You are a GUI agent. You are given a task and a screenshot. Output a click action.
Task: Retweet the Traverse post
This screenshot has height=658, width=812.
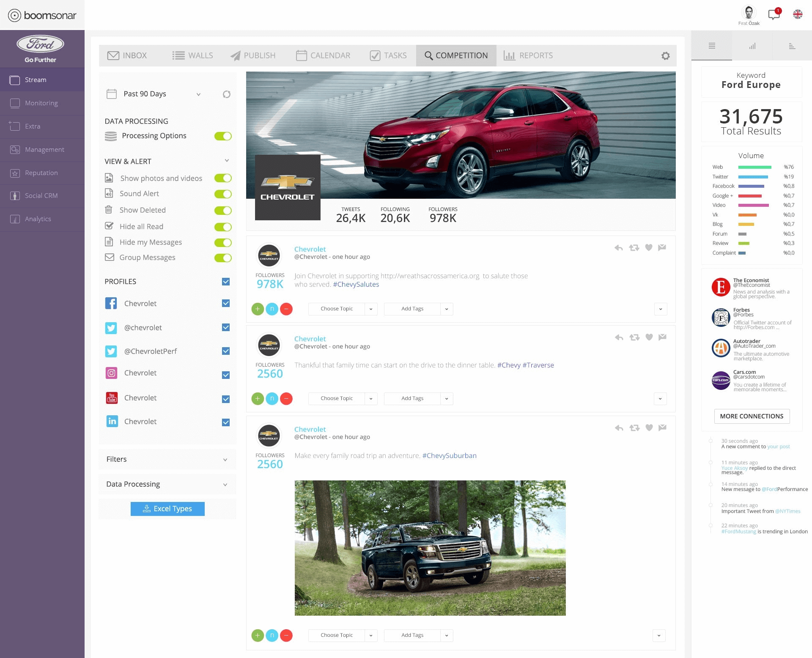point(634,337)
